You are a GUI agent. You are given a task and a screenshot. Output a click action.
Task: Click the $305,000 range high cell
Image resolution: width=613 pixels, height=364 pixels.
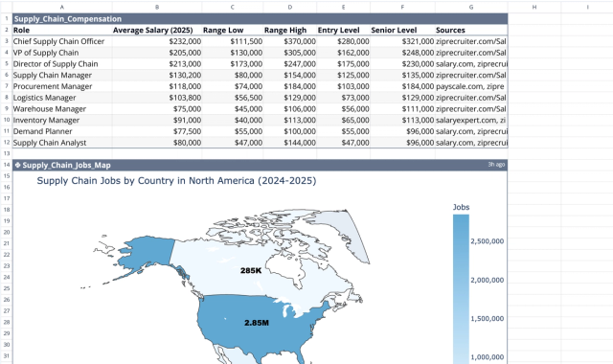click(x=289, y=53)
